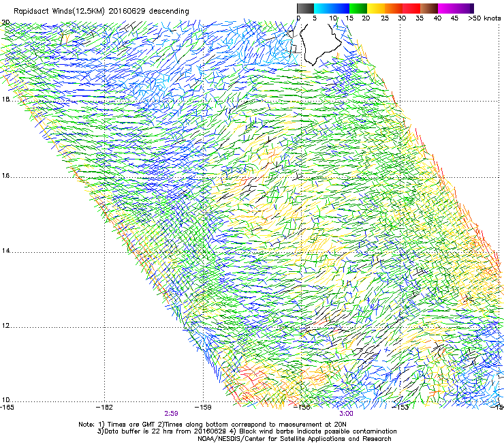Click the dark purple 45-50 knots legend swatch
The height and width of the screenshot is (443, 504).
(464, 8)
